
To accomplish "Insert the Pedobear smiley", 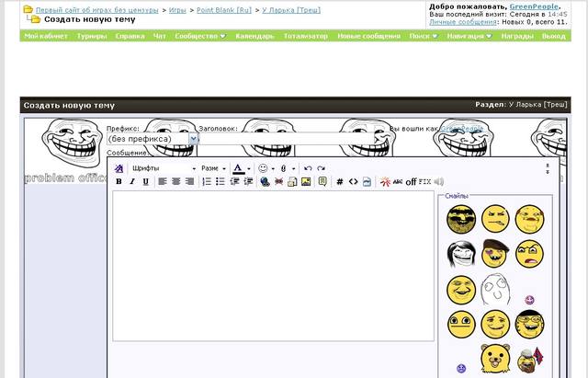I will (495, 358).
